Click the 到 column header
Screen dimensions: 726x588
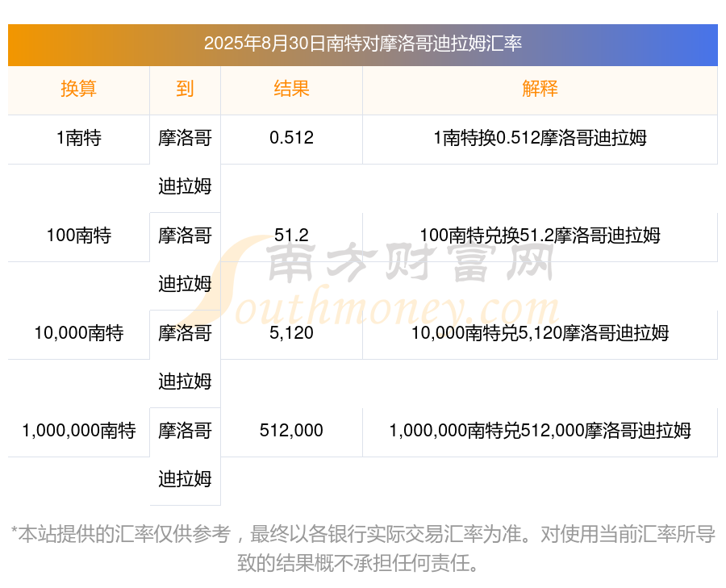point(185,89)
